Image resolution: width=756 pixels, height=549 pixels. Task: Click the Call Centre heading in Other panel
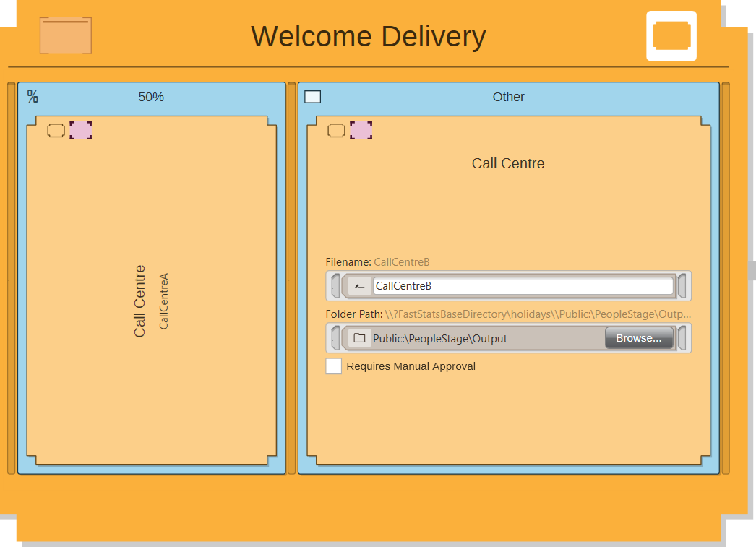(508, 163)
